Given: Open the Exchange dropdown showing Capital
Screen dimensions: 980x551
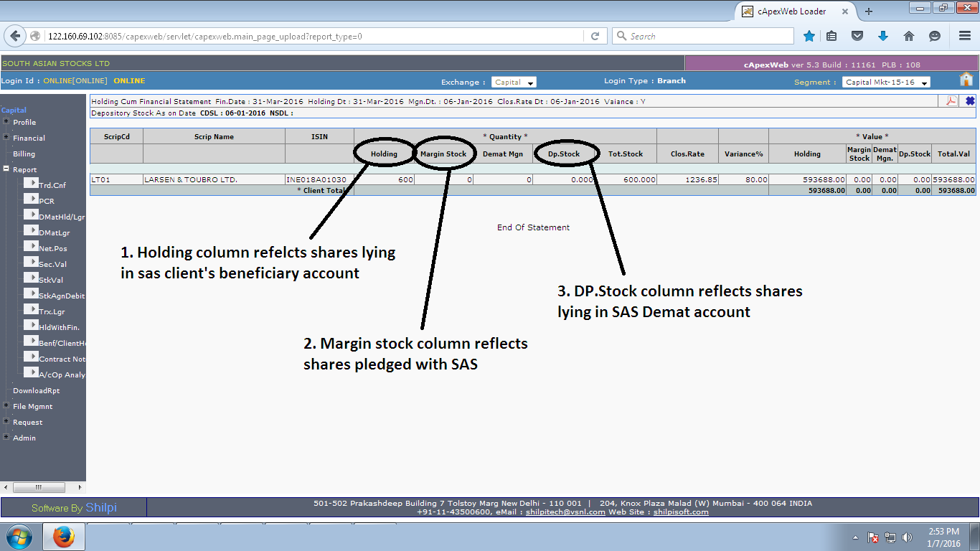Looking at the screenshot, I should [x=514, y=83].
